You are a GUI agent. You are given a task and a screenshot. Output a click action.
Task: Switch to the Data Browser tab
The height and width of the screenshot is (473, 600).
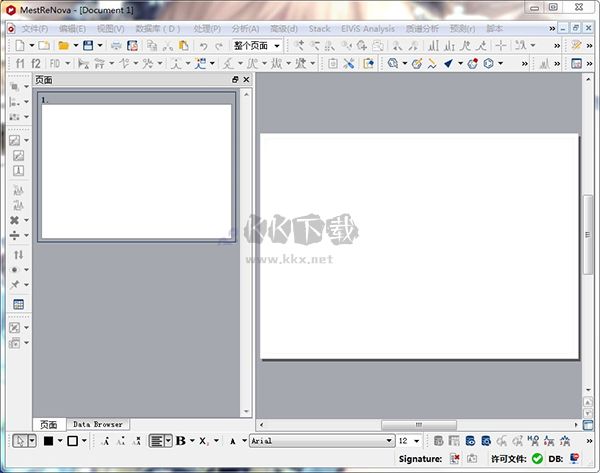(x=97, y=424)
